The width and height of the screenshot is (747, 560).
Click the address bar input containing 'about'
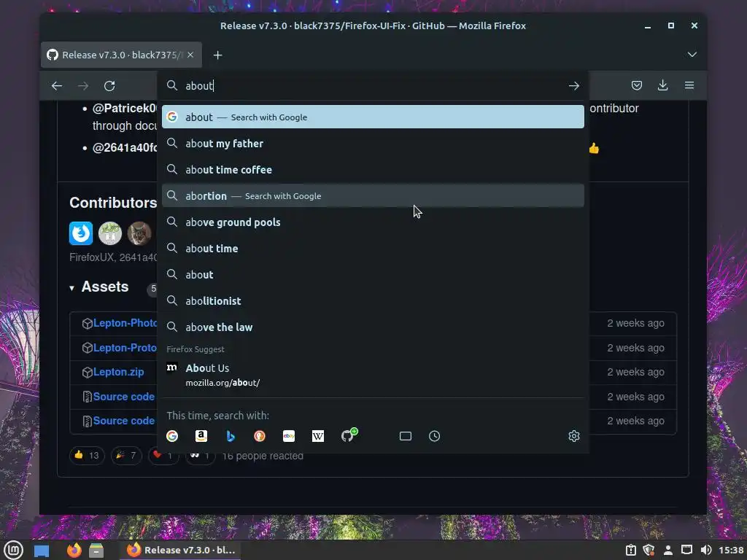373,86
